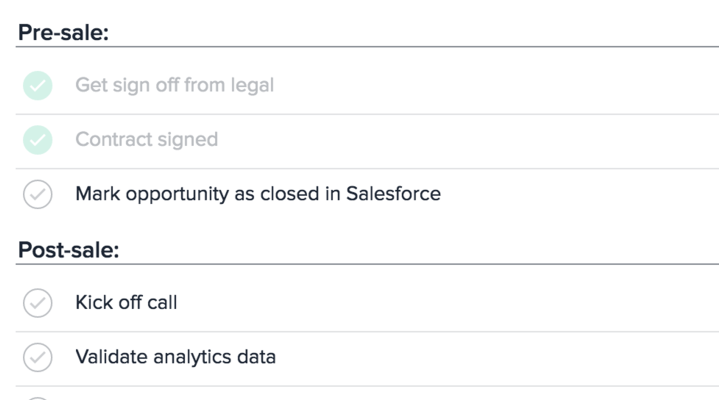The width and height of the screenshot is (720, 400).
Task: Select blank area right of Salesforce task text
Action: (x=580, y=194)
